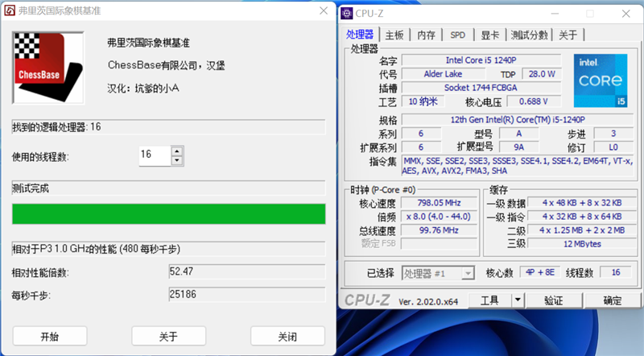Click the core count 4P + 8E field
The width and height of the screenshot is (644, 356).
coord(540,272)
